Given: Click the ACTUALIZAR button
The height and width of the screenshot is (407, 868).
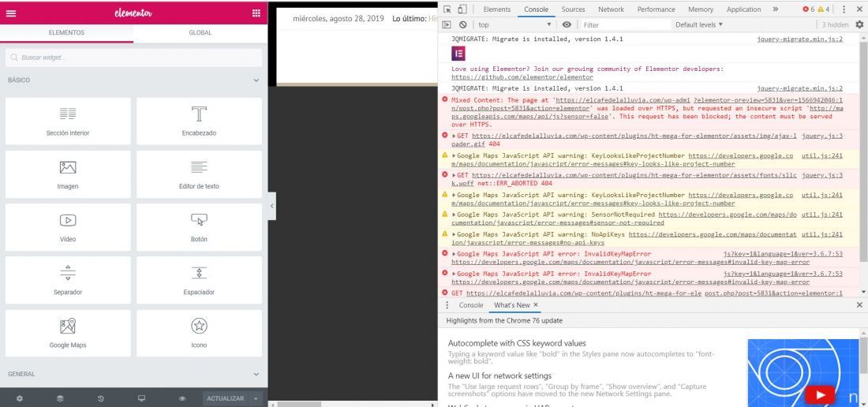Looking at the screenshot, I should (x=226, y=398).
